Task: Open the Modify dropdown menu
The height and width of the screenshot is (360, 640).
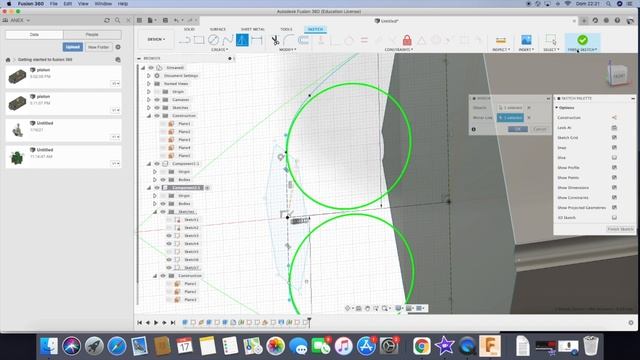Action: tap(287, 50)
